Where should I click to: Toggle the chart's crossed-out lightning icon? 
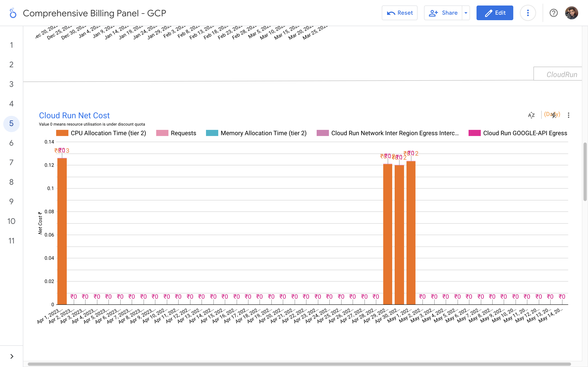tap(554, 115)
